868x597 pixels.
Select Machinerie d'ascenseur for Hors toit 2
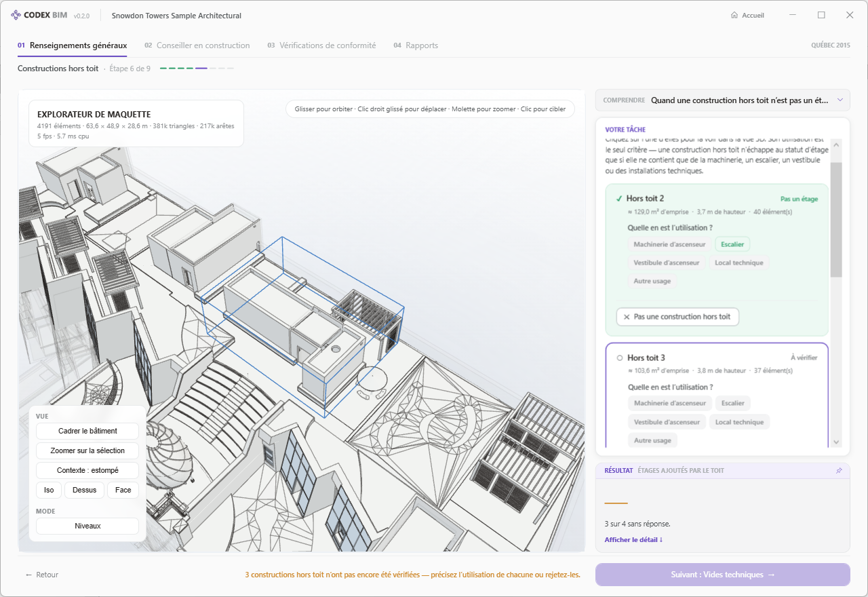tap(669, 244)
